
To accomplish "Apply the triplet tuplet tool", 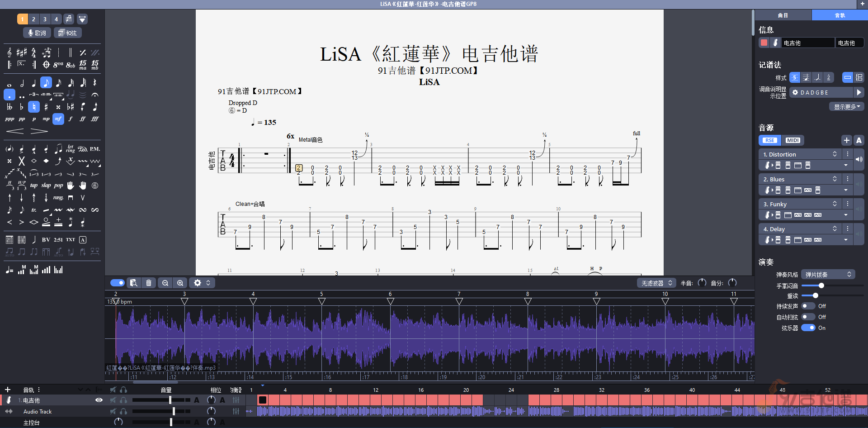I will click(34, 95).
